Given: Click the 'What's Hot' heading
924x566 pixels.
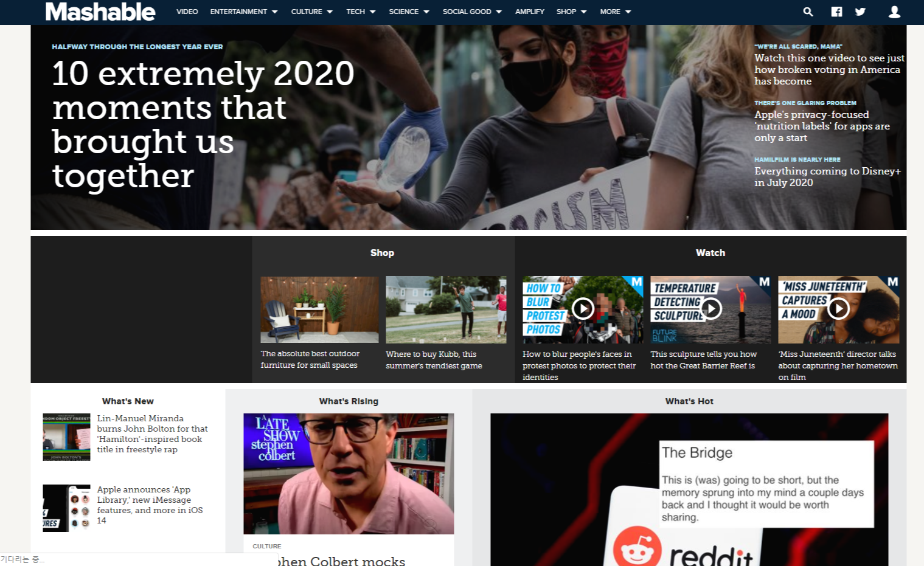Looking at the screenshot, I should coord(689,401).
